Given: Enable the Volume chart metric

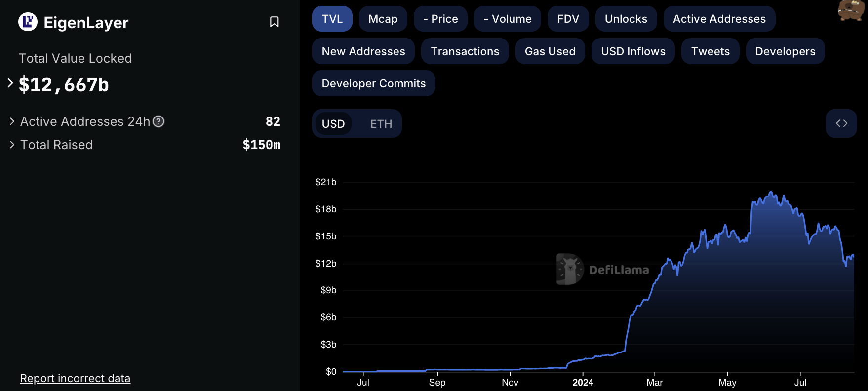Looking at the screenshot, I should (508, 19).
